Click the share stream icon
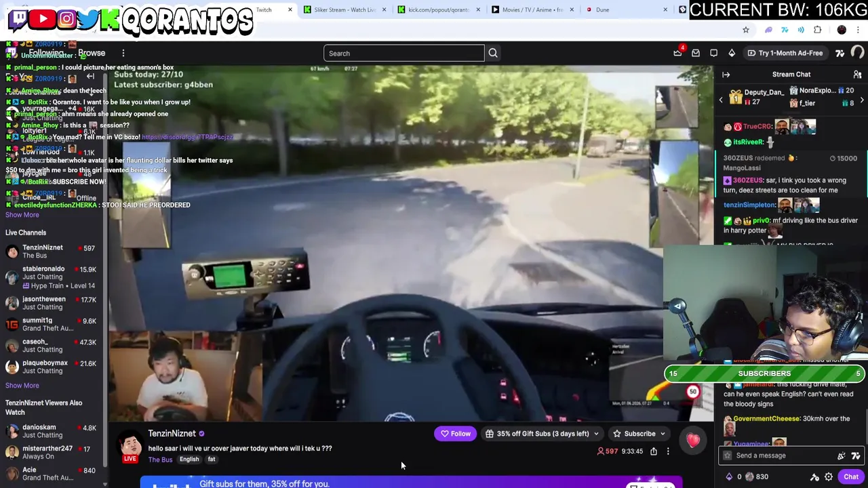868x488 pixels. (x=654, y=451)
